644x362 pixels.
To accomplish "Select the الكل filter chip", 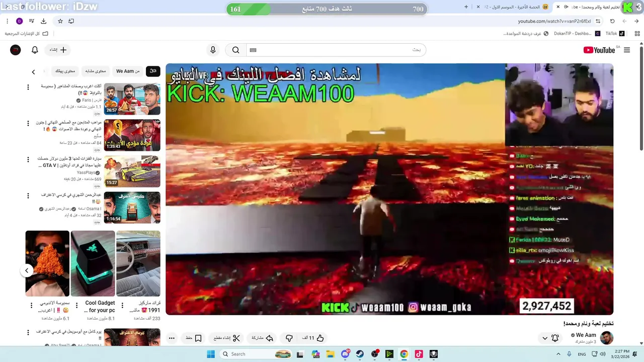I will [x=153, y=71].
